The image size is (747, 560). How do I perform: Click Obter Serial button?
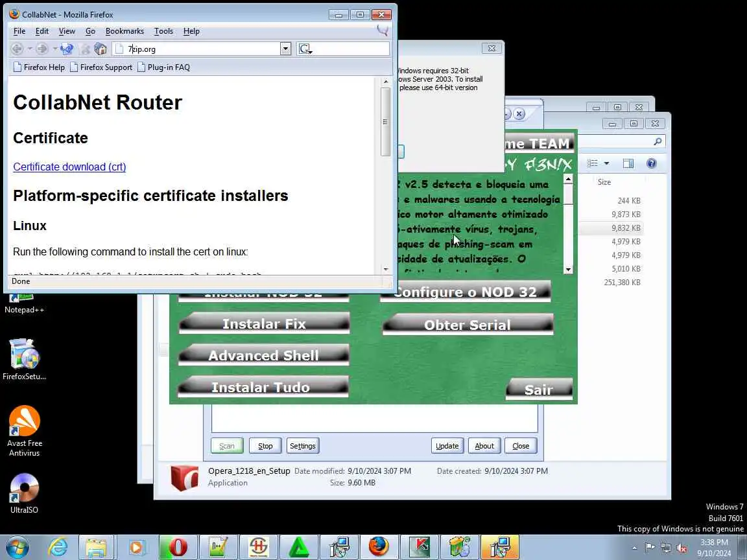tap(468, 324)
